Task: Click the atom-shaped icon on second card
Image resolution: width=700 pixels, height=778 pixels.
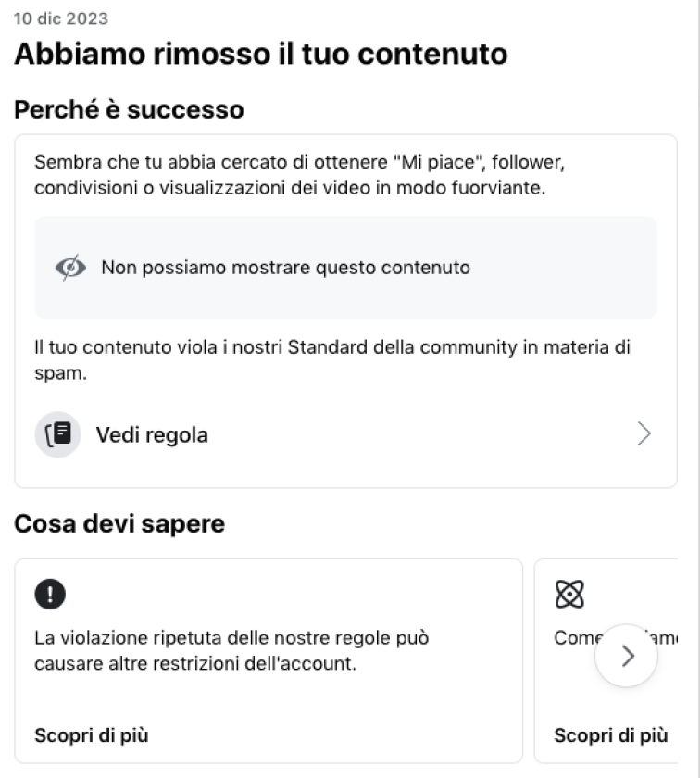Action: coord(569,594)
